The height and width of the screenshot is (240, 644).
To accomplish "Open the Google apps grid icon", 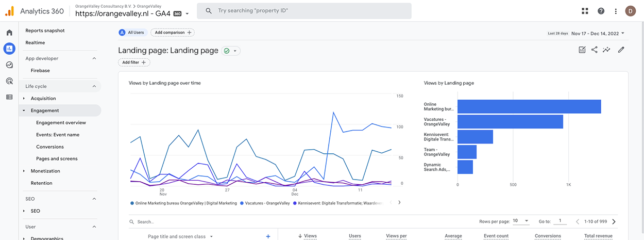I will pos(585,11).
